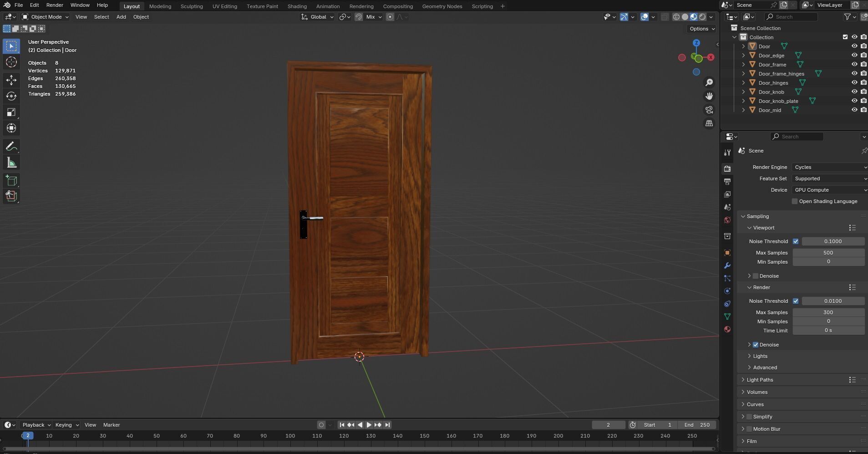
Task: Switch perspective/orthographic grid icon
Action: (x=709, y=123)
